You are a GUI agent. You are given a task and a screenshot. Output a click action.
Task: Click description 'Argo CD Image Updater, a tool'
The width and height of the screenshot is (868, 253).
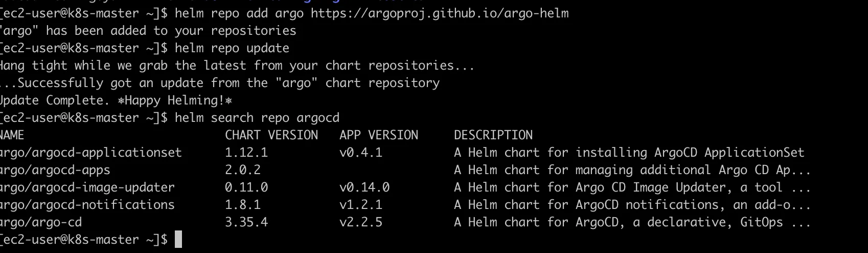679,187
